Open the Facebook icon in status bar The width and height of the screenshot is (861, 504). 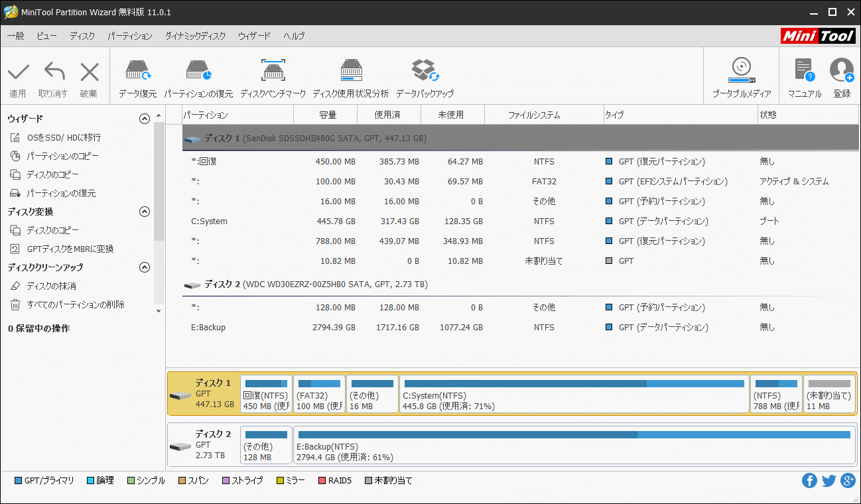[809, 481]
